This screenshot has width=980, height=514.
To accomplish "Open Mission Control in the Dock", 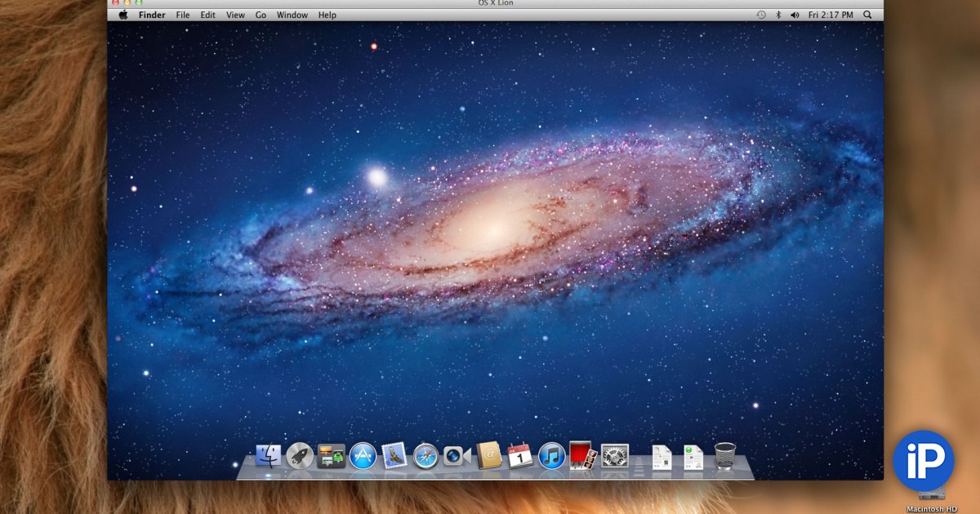I will point(331,455).
